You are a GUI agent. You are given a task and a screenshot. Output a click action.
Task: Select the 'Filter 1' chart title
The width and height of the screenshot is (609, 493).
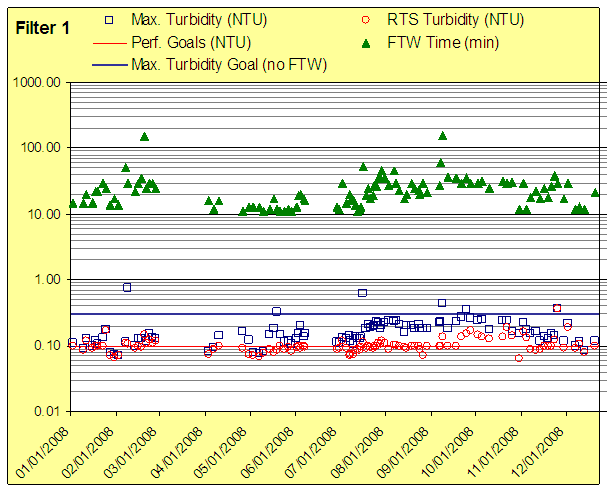43,29
